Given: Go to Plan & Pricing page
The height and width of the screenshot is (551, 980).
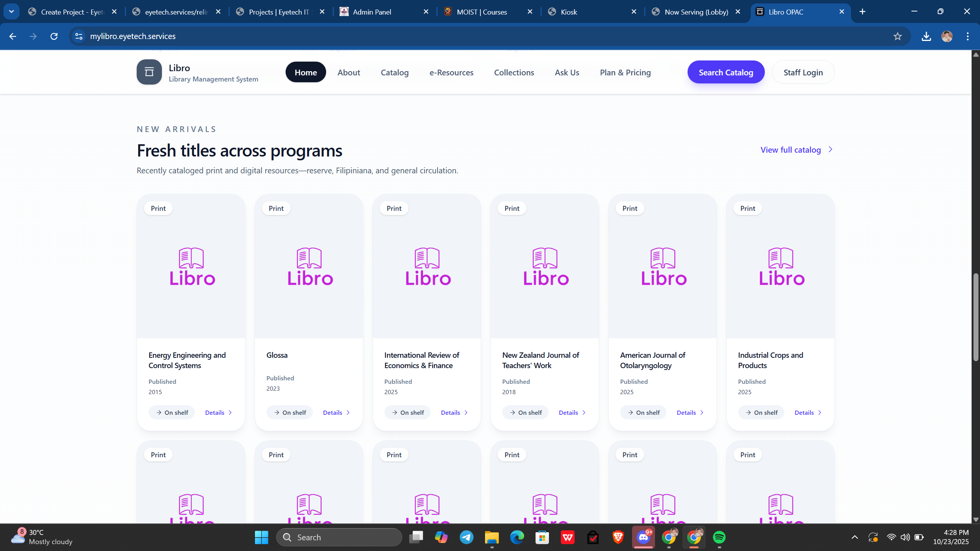Looking at the screenshot, I should 625,72.
